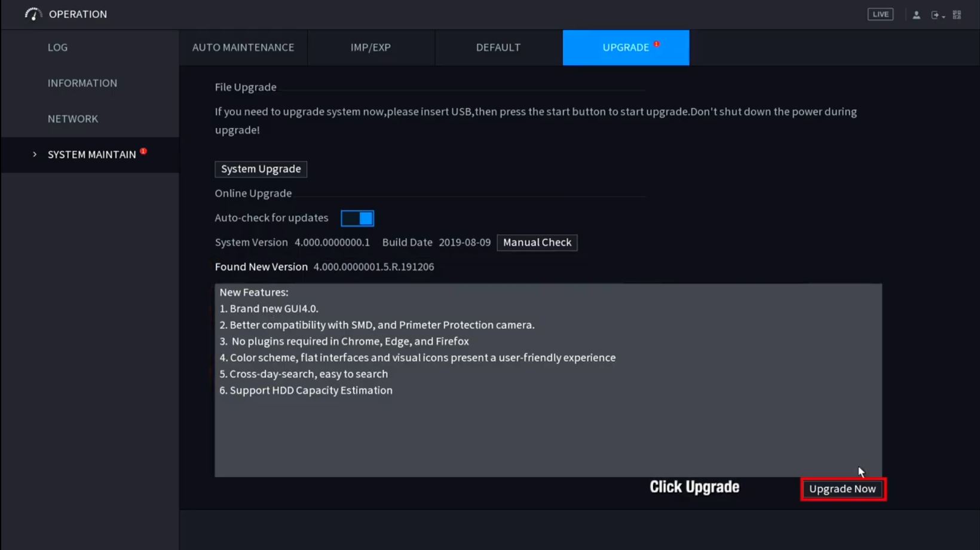
Task: Click the logout arrow icon
Action: click(x=935, y=15)
